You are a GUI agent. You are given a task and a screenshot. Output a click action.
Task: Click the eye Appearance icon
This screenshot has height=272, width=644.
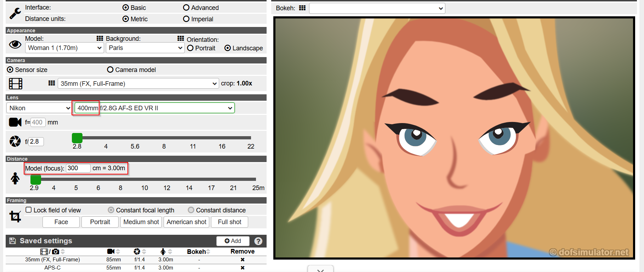tap(15, 44)
